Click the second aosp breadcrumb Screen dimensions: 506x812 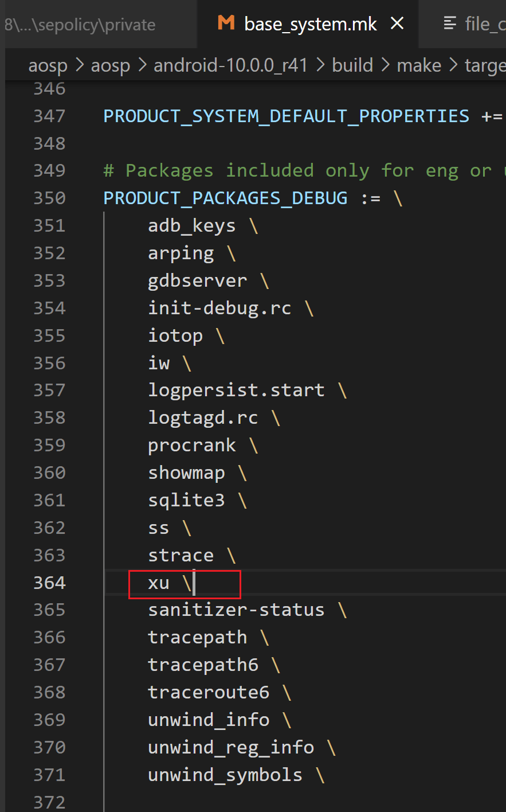pos(111,66)
